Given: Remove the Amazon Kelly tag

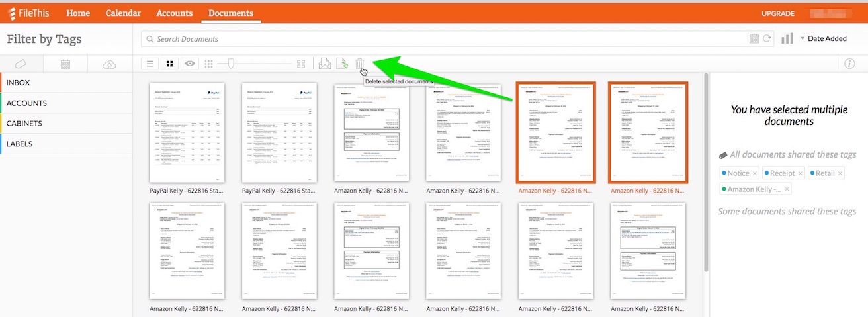Looking at the screenshot, I should (787, 189).
